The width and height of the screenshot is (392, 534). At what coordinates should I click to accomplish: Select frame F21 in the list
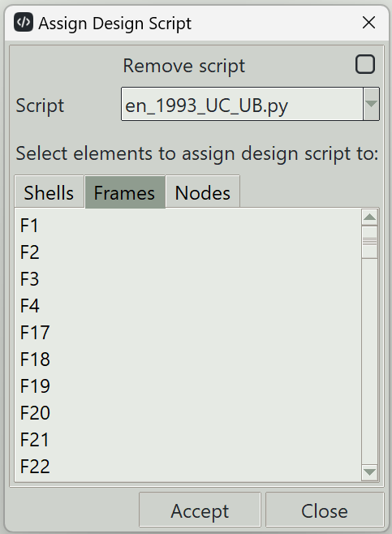click(x=188, y=439)
